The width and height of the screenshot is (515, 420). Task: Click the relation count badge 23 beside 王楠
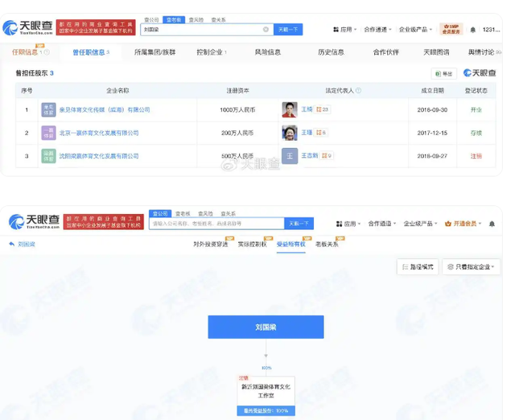[x=323, y=109]
